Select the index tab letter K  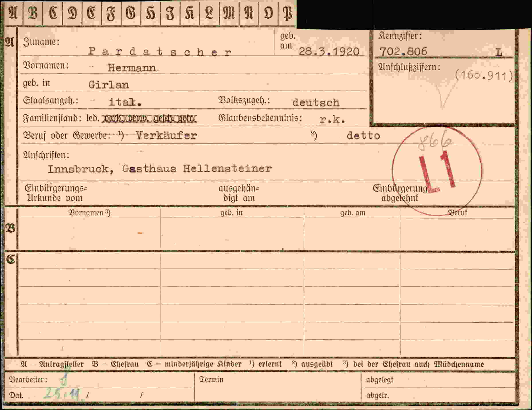click(190, 13)
